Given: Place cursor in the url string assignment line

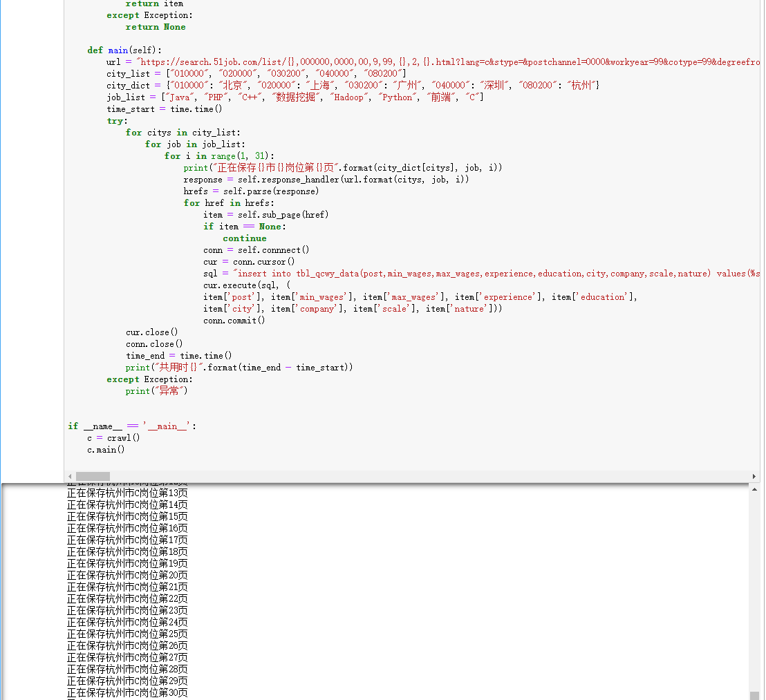Looking at the screenshot, I should (x=433, y=62).
